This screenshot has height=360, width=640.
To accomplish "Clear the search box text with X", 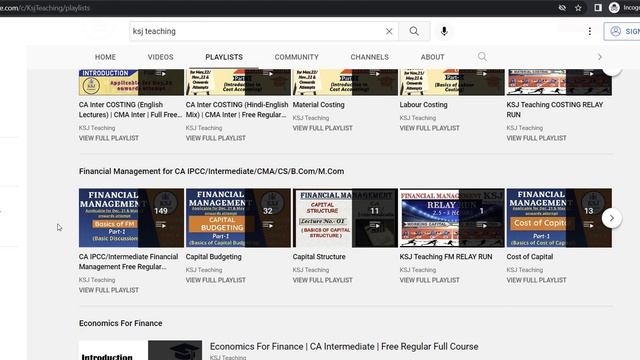I will click(389, 31).
